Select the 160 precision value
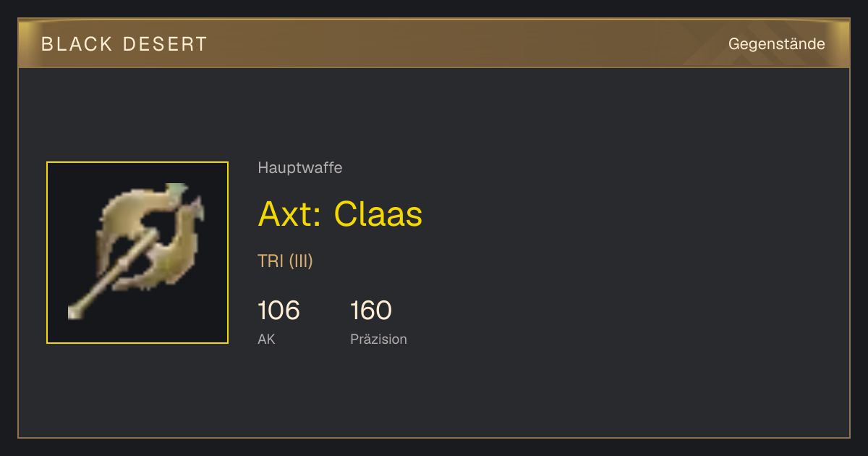The height and width of the screenshot is (456, 868). click(371, 311)
